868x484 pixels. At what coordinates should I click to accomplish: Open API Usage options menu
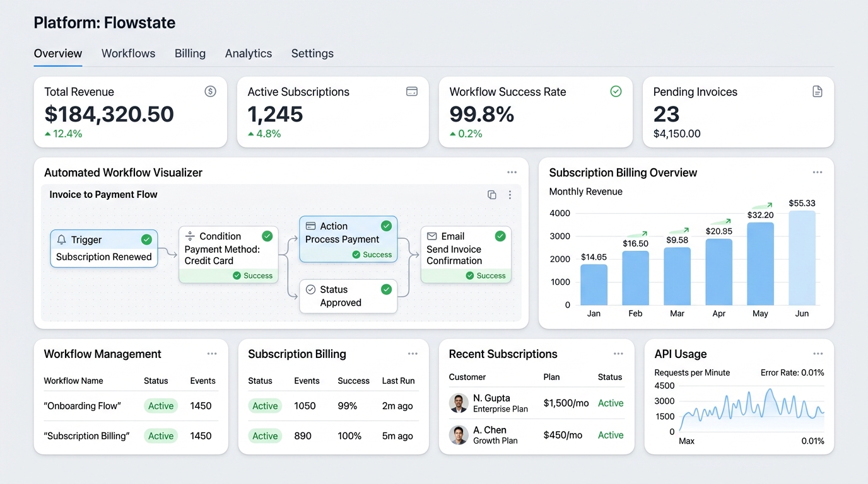(x=818, y=354)
